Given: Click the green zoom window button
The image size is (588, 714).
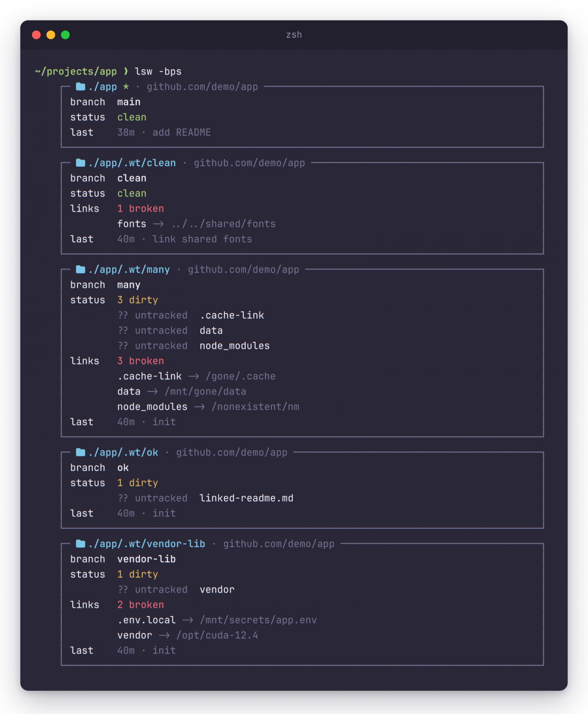Looking at the screenshot, I should 65,35.
